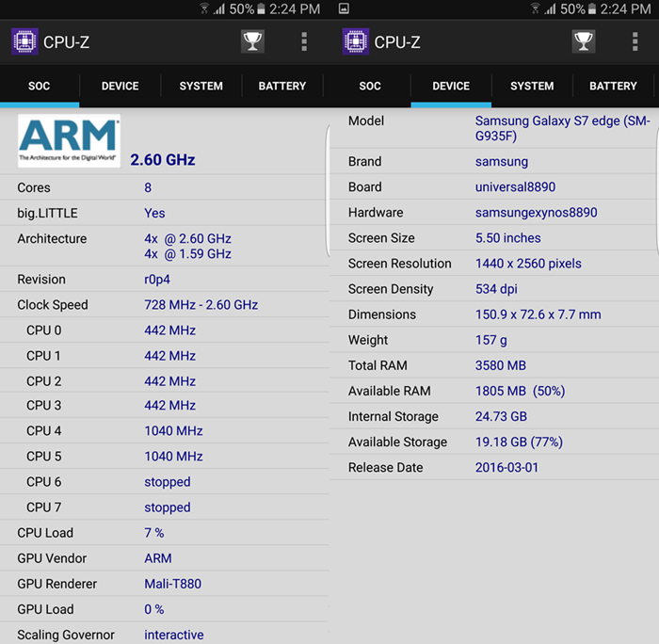Select Dimensions '150.9 x 72.6 x 7.7 mm'
This screenshot has height=644, width=659.
538,314
